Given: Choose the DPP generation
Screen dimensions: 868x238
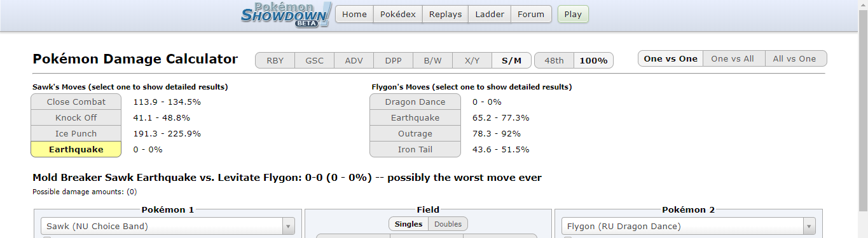Looking at the screenshot, I should [393, 60].
